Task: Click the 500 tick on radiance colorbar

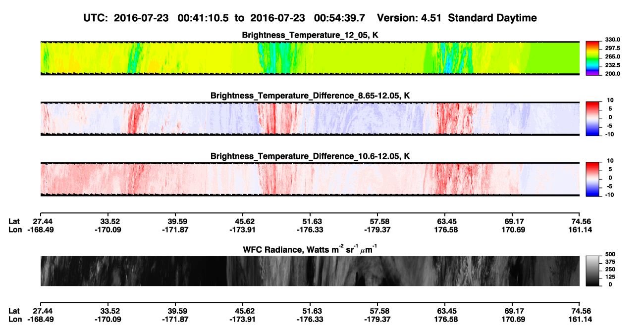Action: coord(610,254)
